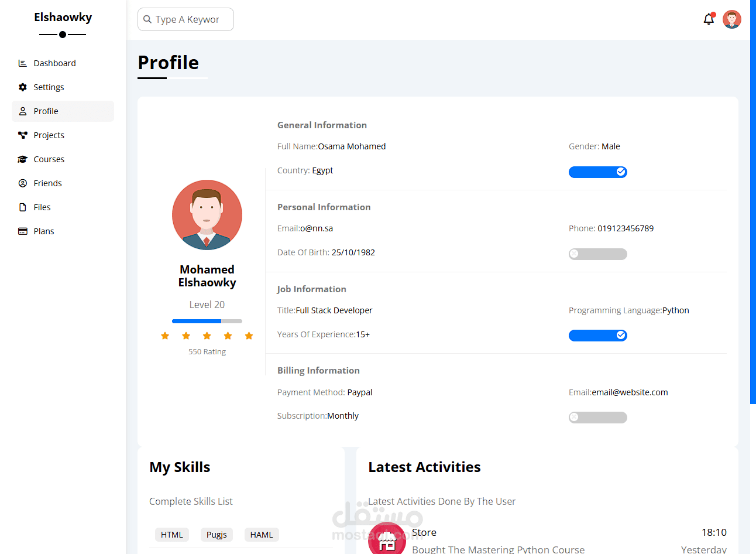Go to the Dashboard menu item
Image resolution: width=756 pixels, height=554 pixels.
click(54, 63)
